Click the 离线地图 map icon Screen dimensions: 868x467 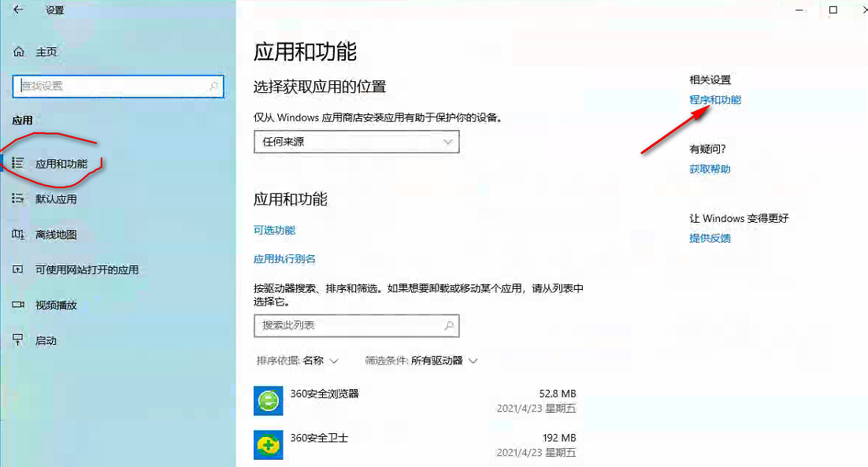click(x=17, y=235)
